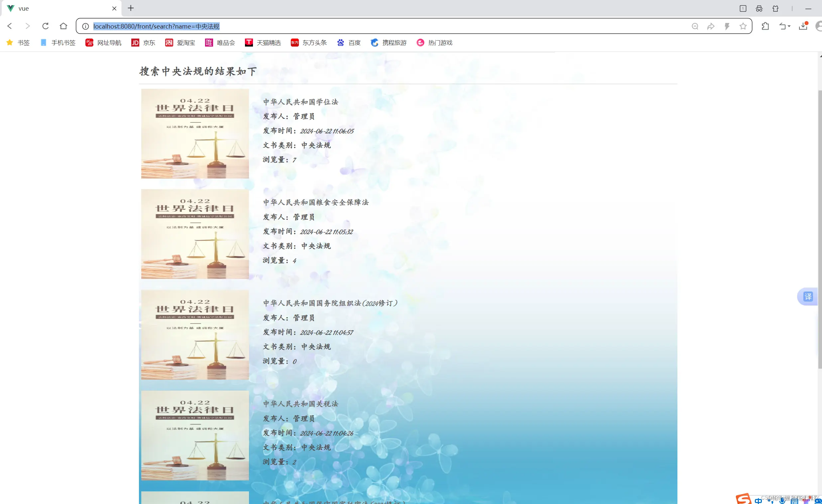Open the 中华人民共和国关税法 result title

point(300,404)
